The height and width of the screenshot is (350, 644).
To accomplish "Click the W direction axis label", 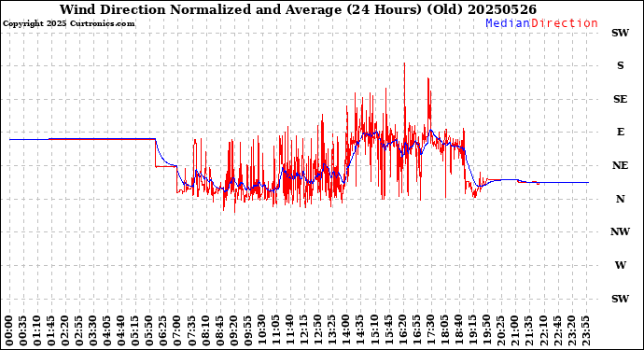I will tap(620, 265).
